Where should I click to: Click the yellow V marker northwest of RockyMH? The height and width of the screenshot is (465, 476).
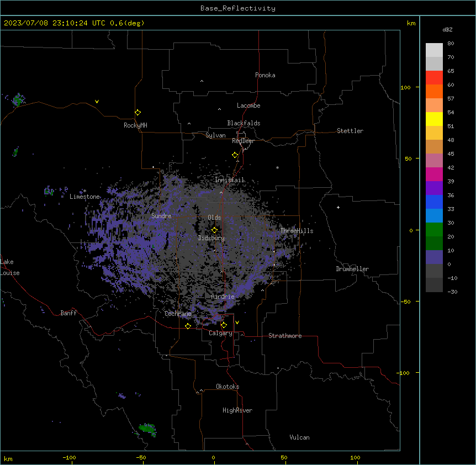pos(97,102)
